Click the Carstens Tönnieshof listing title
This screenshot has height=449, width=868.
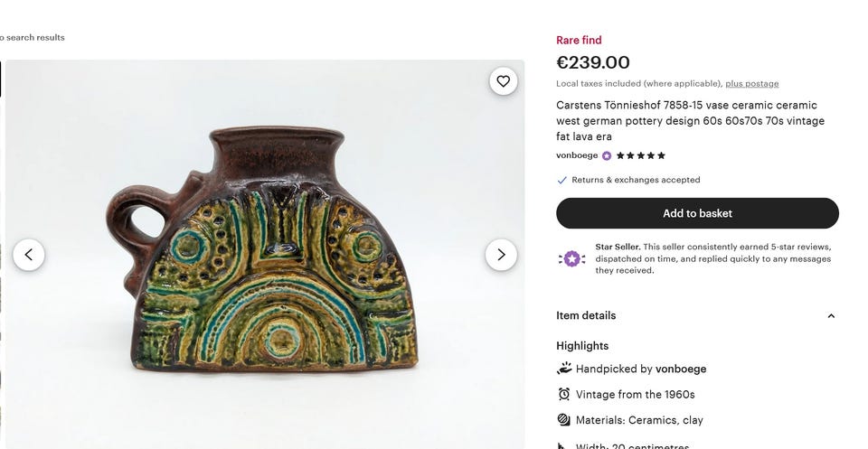point(690,121)
